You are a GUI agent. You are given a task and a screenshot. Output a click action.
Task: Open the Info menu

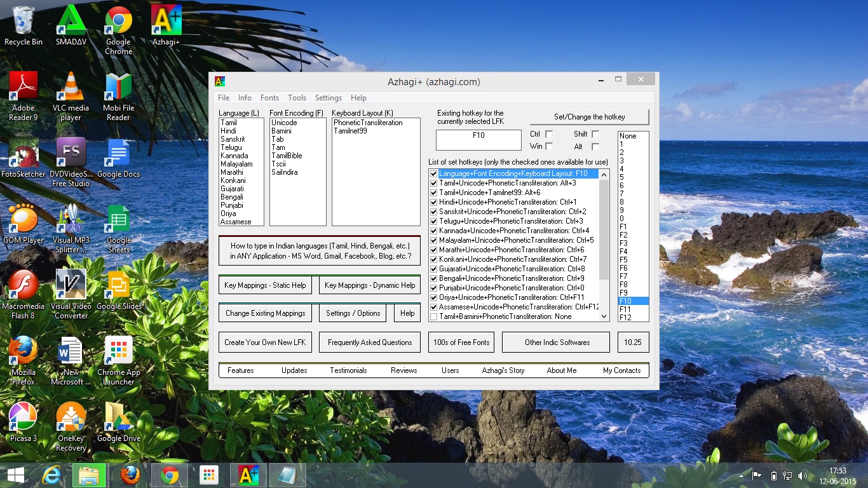click(245, 98)
